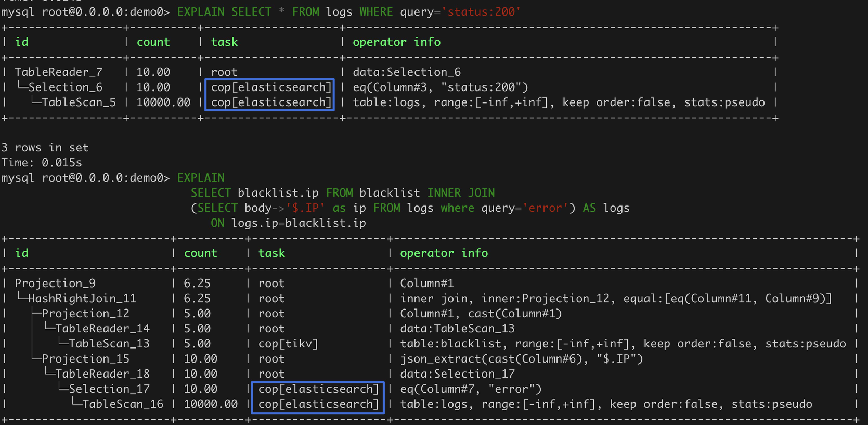Viewport: 868px width, 425px height.
Task: Click table:blacklist range operator info
Action: (623, 344)
